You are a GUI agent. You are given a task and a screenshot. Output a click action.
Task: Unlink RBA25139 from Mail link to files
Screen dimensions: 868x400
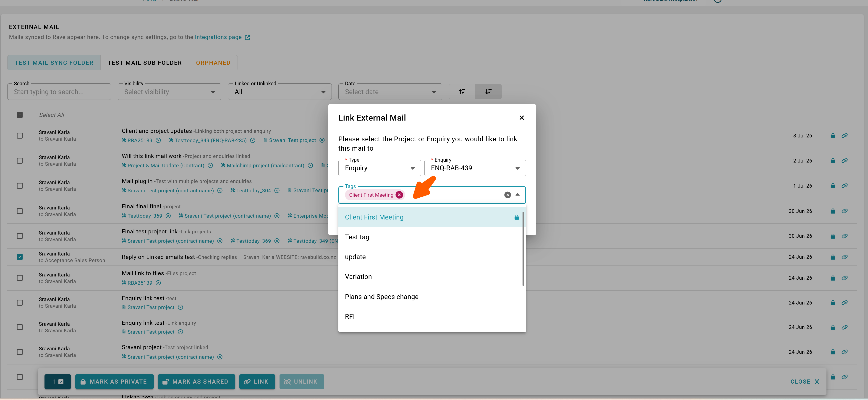(158, 283)
